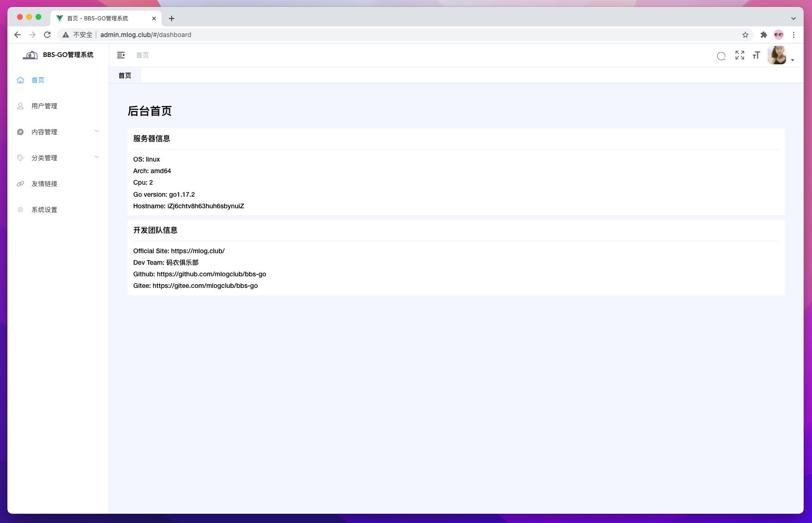The width and height of the screenshot is (812, 523).
Task: Open 分类管理 menu item
Action: [x=58, y=158]
